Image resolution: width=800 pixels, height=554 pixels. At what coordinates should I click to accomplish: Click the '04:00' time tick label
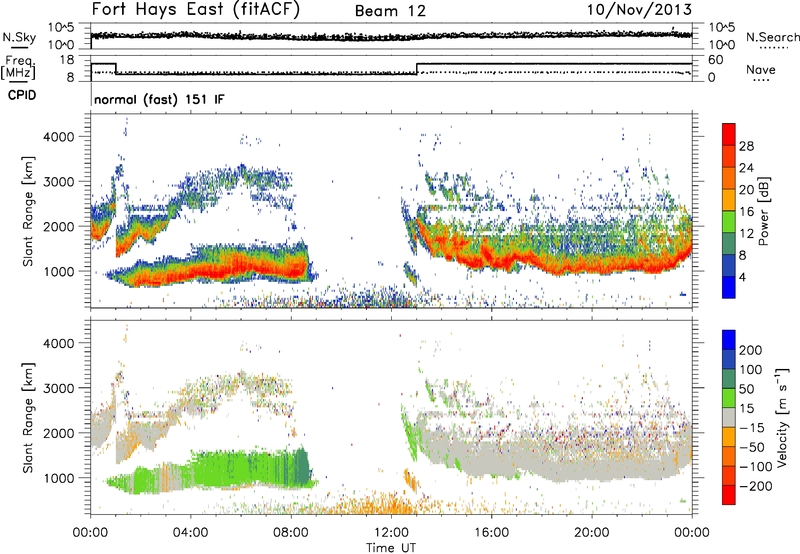click(x=191, y=533)
